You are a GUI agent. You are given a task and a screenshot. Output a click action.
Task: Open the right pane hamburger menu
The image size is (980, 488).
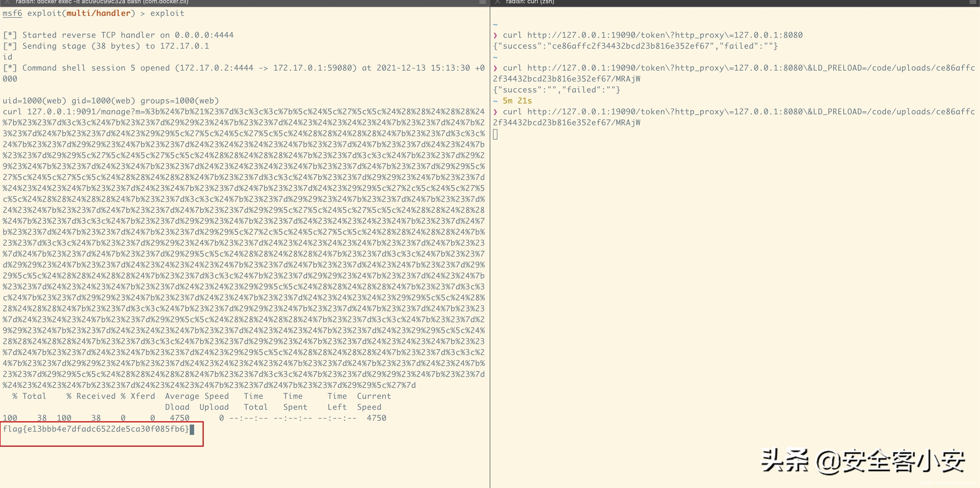click(x=972, y=2)
